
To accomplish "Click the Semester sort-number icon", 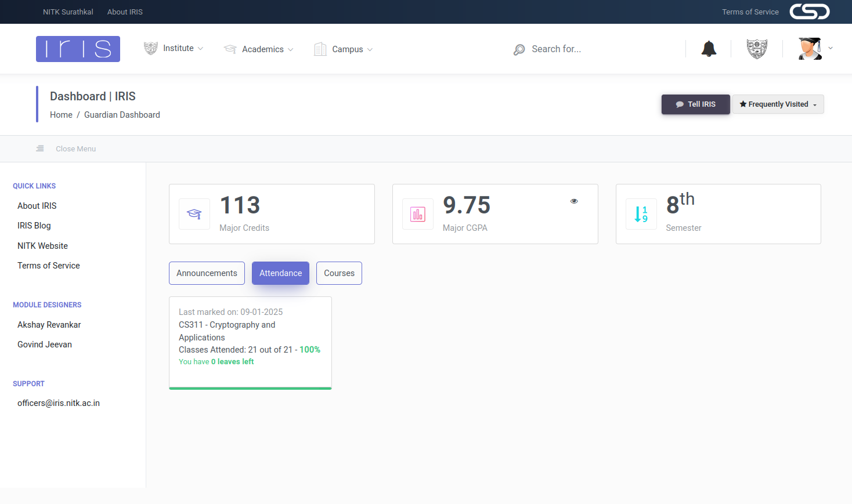I will 641,214.
